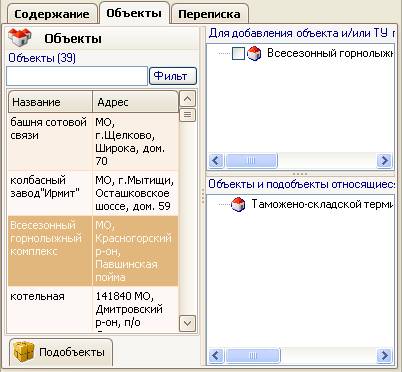
Task: Focus the object filter text field
Action: pyautogui.click(x=77, y=76)
